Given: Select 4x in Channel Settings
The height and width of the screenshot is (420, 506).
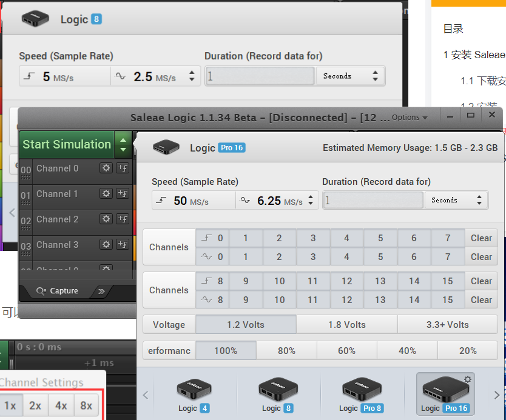Looking at the screenshot, I should pyautogui.click(x=61, y=405).
